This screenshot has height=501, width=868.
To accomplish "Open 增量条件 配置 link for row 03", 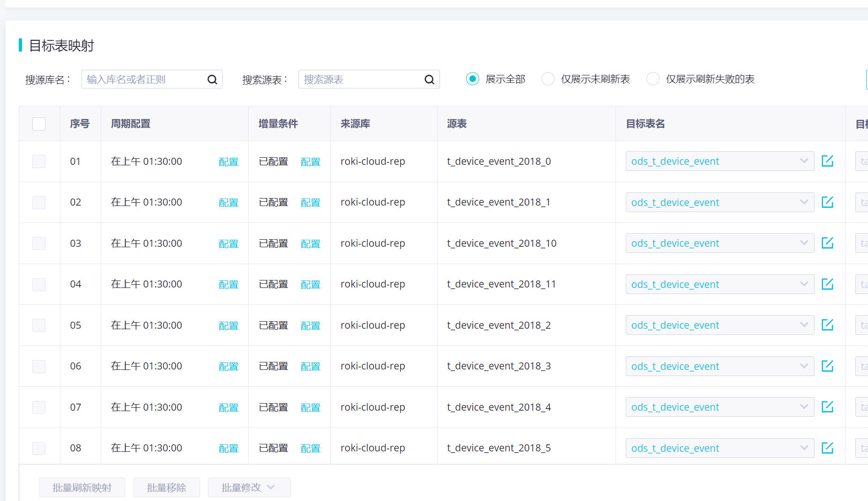I will pos(311,243).
